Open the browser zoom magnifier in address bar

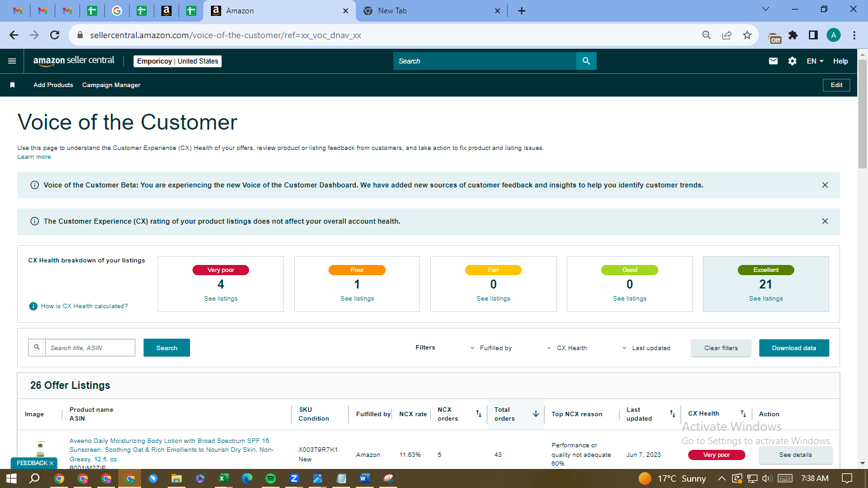[707, 36]
